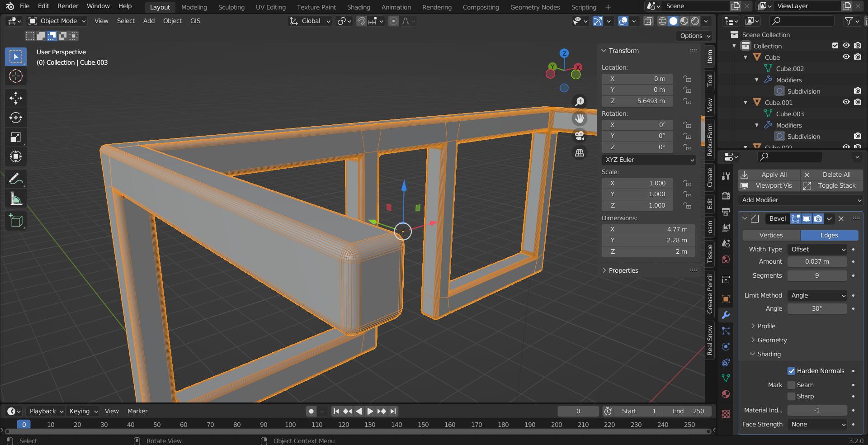Activate the Scale tool
This screenshot has width=868, height=445.
pyautogui.click(x=16, y=137)
